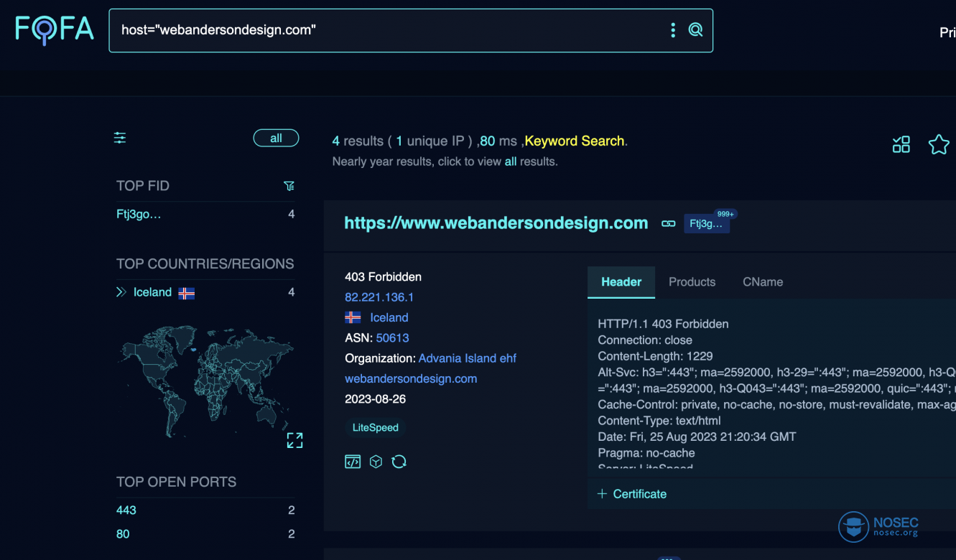Viewport: 956px width, 560px height.
Task: Click the Pragma: no-cache header line
Action: pyautogui.click(x=646, y=453)
